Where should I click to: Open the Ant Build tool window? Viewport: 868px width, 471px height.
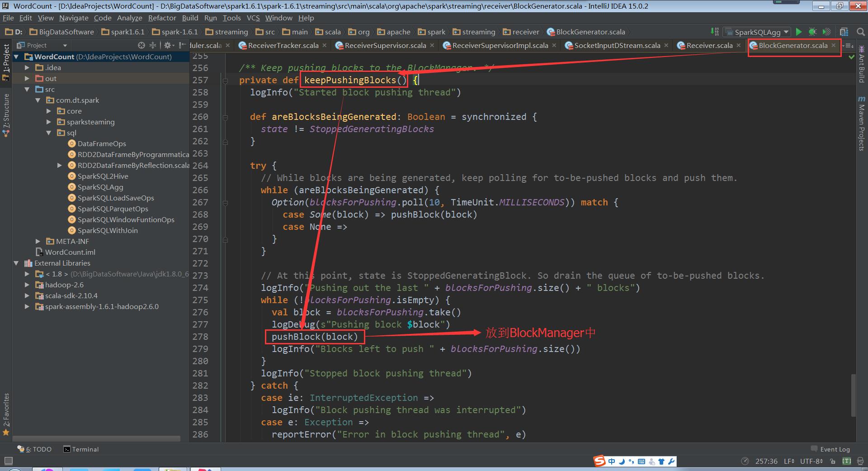[x=861, y=64]
